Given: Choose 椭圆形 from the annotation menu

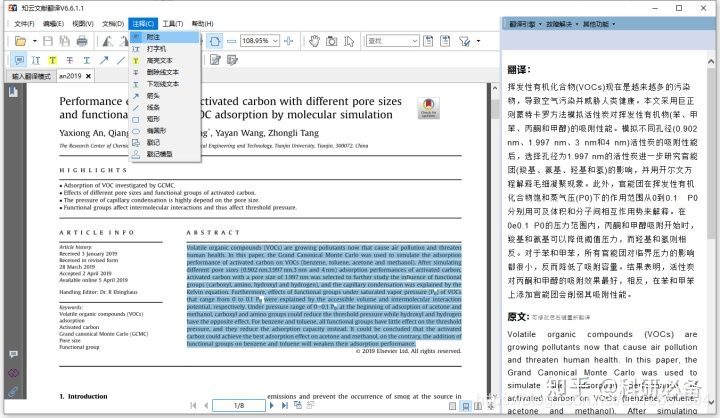Looking at the screenshot, I should tap(165, 131).
